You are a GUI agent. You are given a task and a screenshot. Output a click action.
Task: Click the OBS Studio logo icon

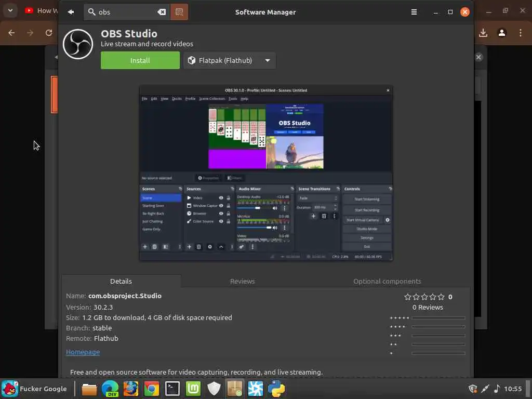coord(78,44)
